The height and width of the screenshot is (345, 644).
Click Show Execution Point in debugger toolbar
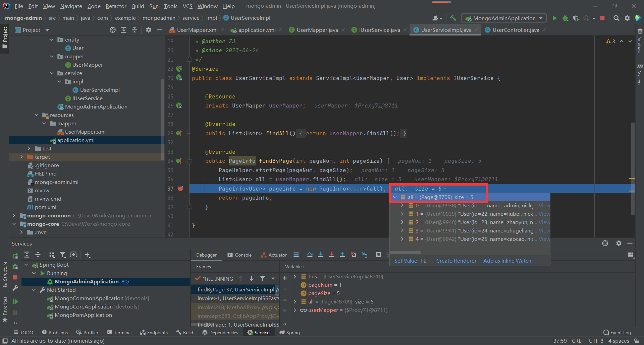coord(296,255)
